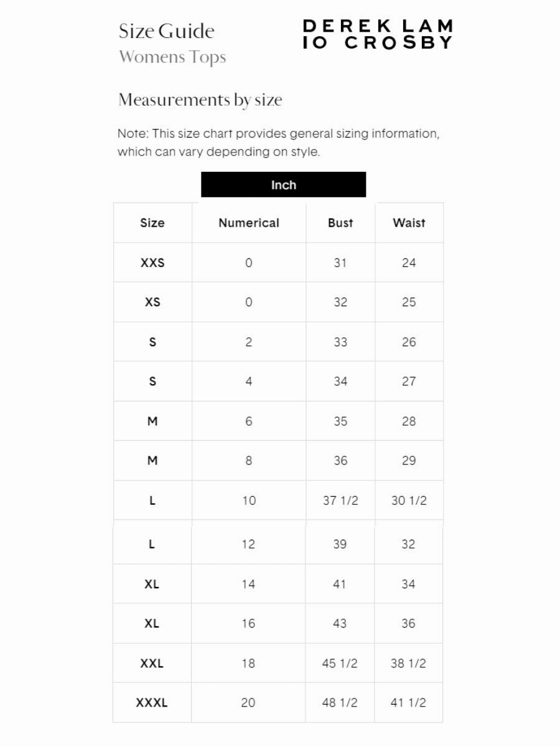Click the XXXL size row label
The height and width of the screenshot is (747, 560).
click(152, 703)
